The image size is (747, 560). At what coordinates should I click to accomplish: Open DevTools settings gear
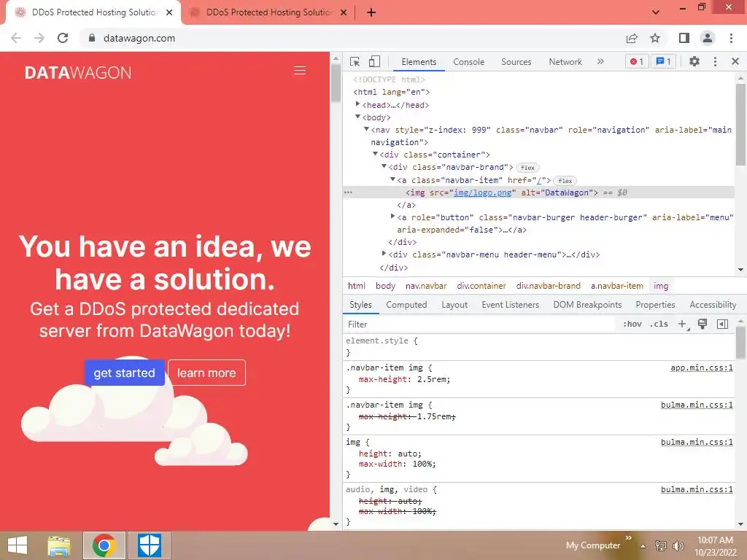(694, 61)
